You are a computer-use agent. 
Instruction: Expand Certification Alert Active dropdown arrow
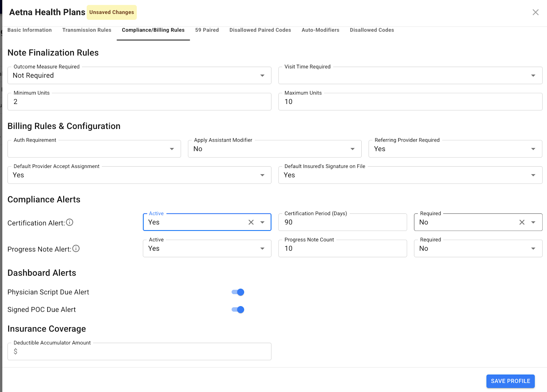[262, 222]
